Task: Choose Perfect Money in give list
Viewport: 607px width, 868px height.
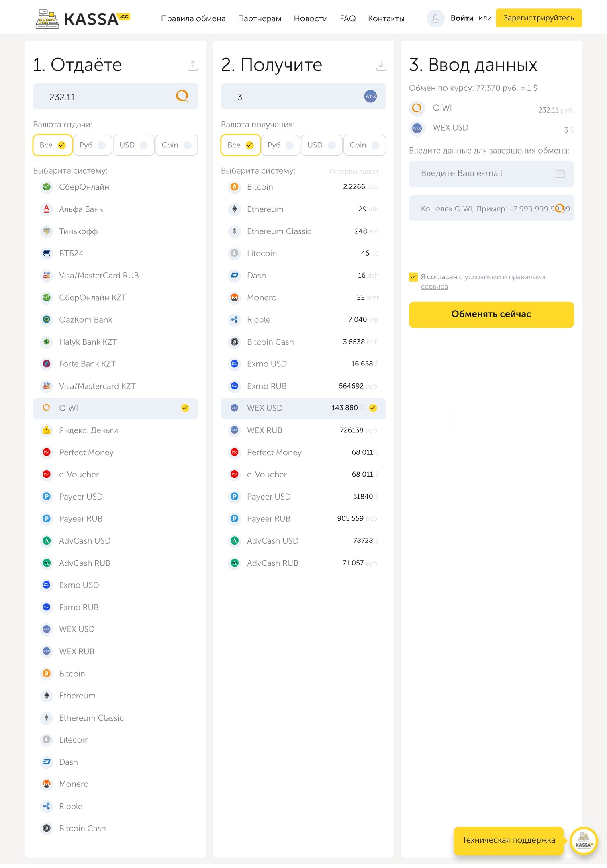Action: coord(115,452)
